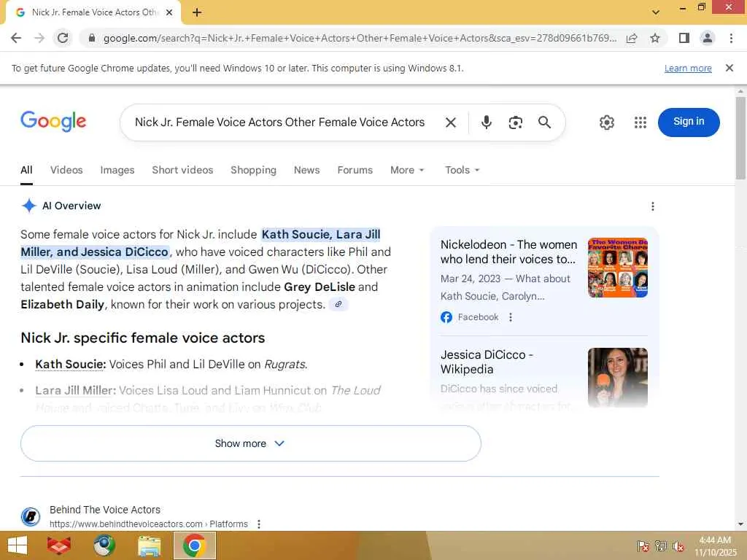Open AI Overview three-dot options
Screen dimensions: 747x560
coord(653,206)
